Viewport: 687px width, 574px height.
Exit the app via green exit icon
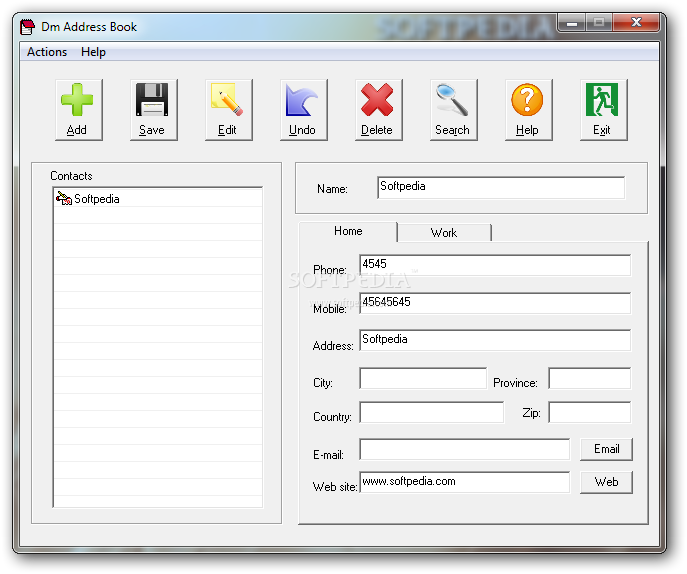coord(603,110)
